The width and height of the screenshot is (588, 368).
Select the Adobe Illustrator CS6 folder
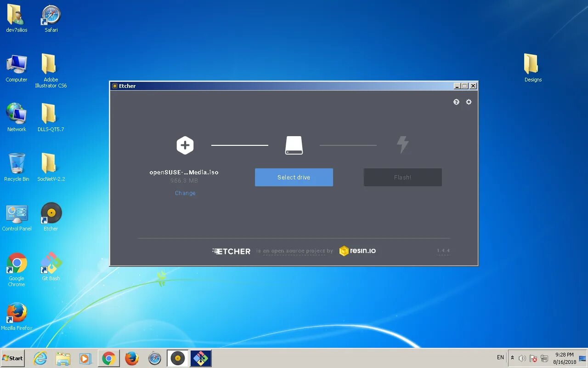tap(51, 71)
